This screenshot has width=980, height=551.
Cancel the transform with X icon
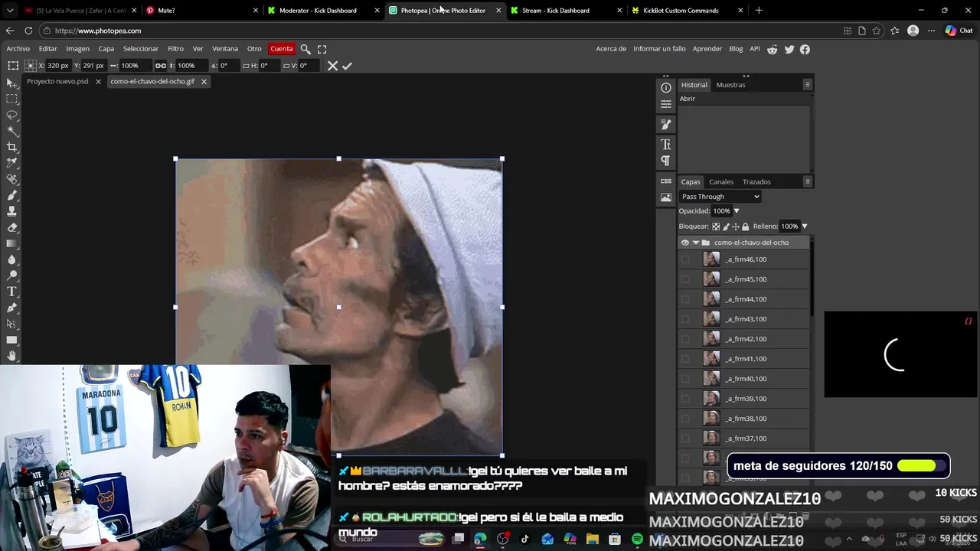pos(332,66)
